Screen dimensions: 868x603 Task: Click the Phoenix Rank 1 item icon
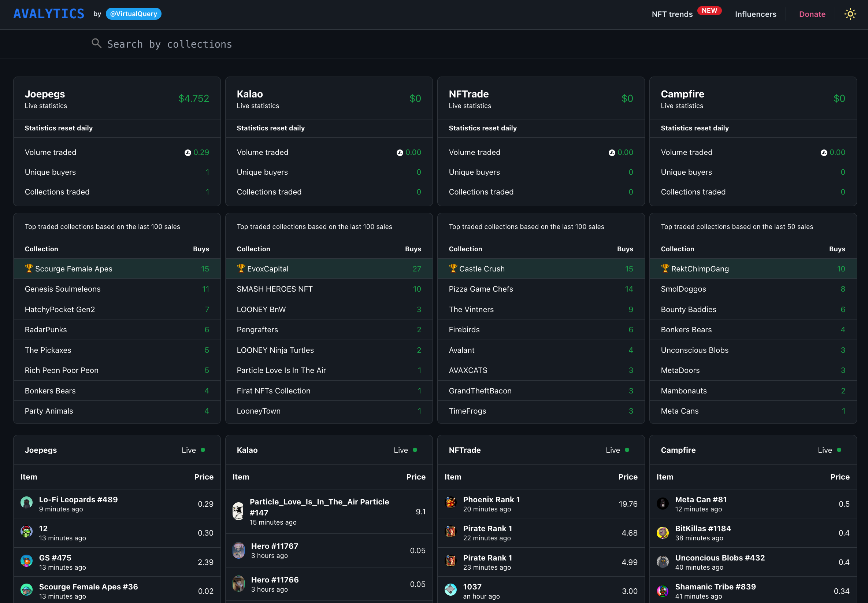click(450, 503)
